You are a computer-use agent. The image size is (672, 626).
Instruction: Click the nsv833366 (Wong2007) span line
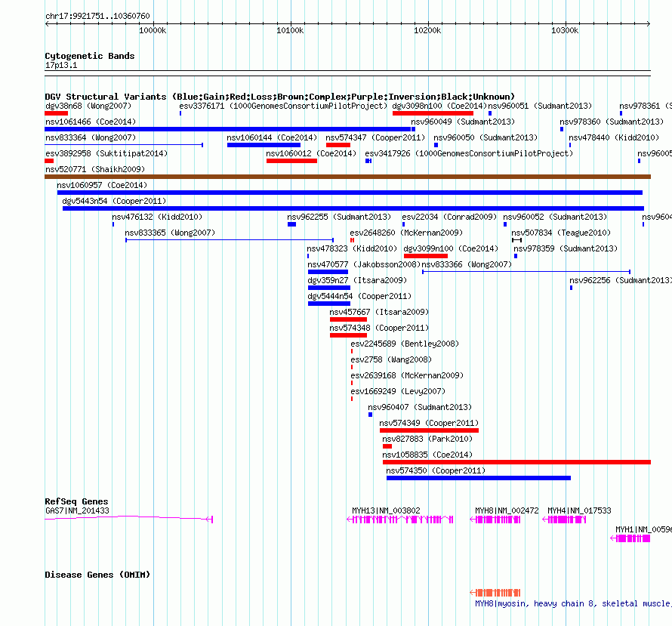point(526,272)
